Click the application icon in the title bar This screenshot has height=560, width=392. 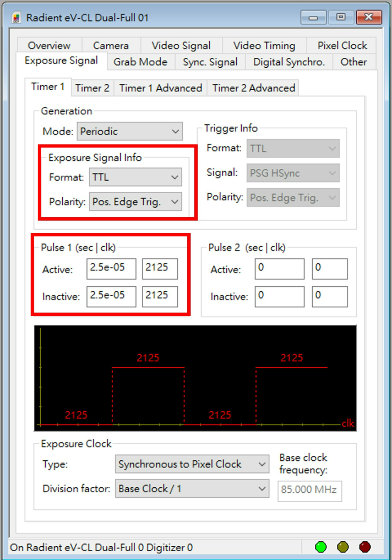[x=16, y=18]
